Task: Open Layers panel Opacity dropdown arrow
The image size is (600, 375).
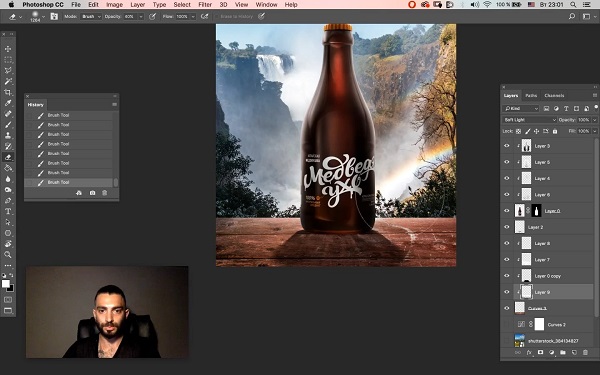Action: [x=595, y=120]
